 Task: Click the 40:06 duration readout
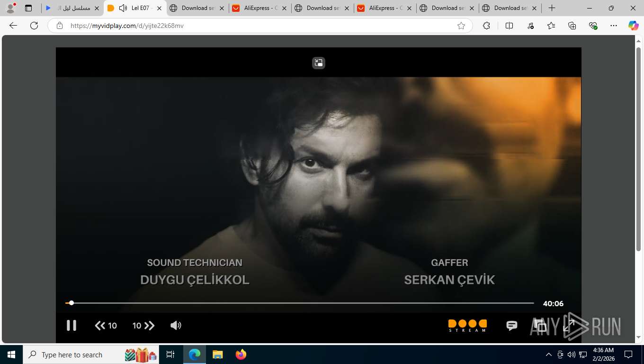[x=553, y=304]
